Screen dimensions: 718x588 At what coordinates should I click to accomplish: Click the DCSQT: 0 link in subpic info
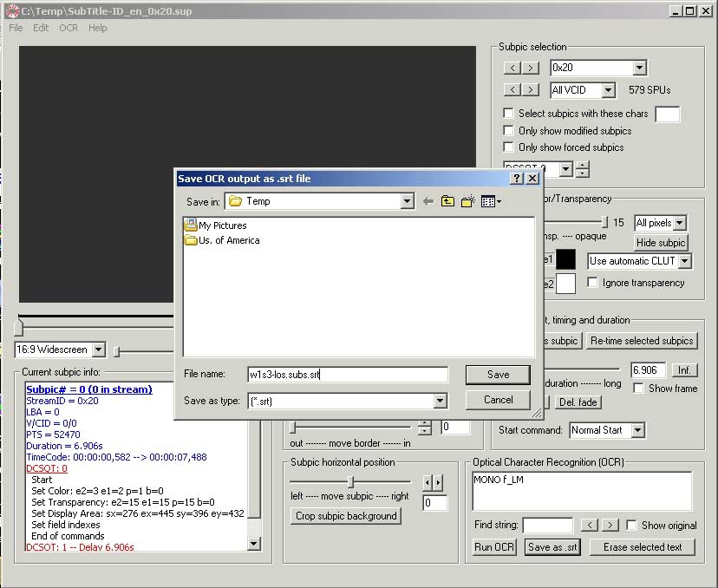click(x=47, y=468)
